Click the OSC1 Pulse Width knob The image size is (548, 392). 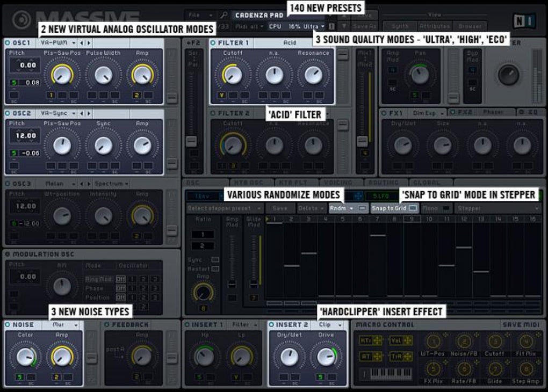(x=104, y=75)
